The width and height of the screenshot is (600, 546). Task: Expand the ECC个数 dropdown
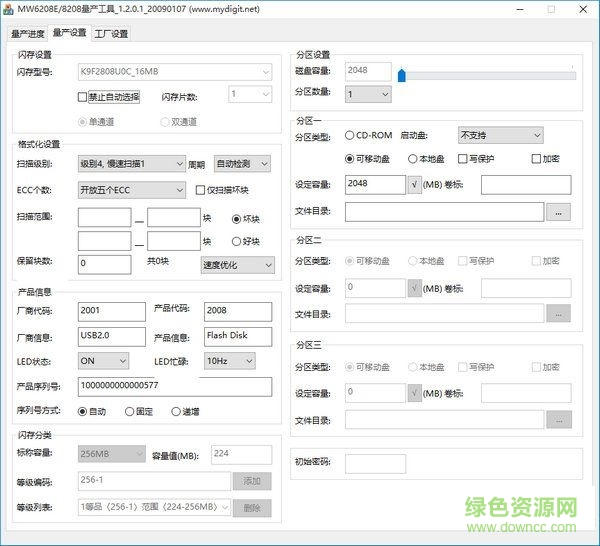tap(131, 190)
